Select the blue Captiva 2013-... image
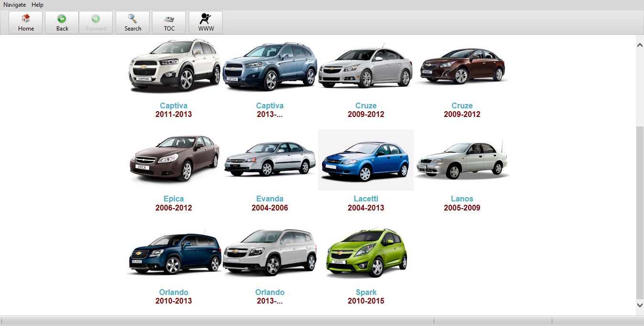644x326 pixels. [x=270, y=66]
